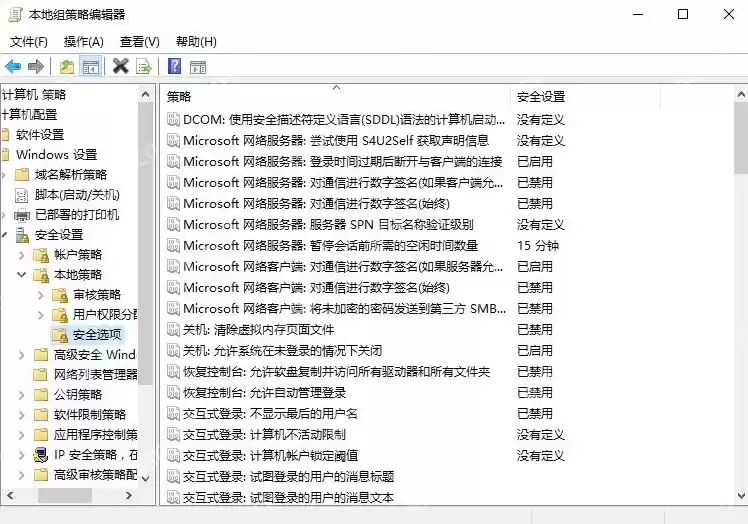Click the icon beside 交互式登录: 不显示最后的用户名
748x524 pixels.
click(x=173, y=413)
